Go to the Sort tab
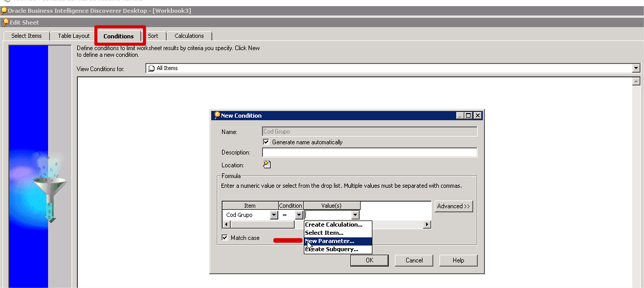This screenshot has height=288, width=644. 153,36
